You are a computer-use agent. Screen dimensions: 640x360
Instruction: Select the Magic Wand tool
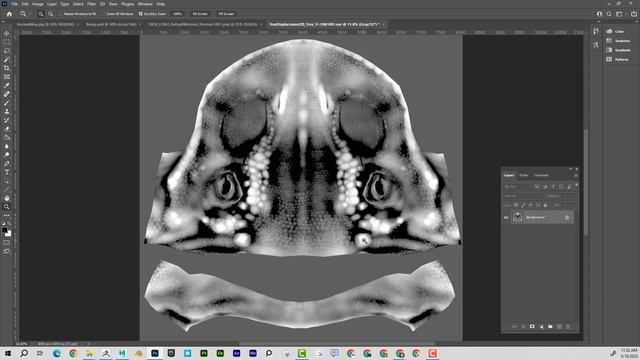click(7, 60)
